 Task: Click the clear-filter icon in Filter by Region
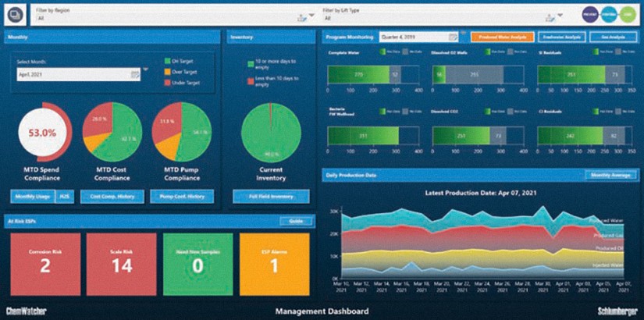[302, 17]
